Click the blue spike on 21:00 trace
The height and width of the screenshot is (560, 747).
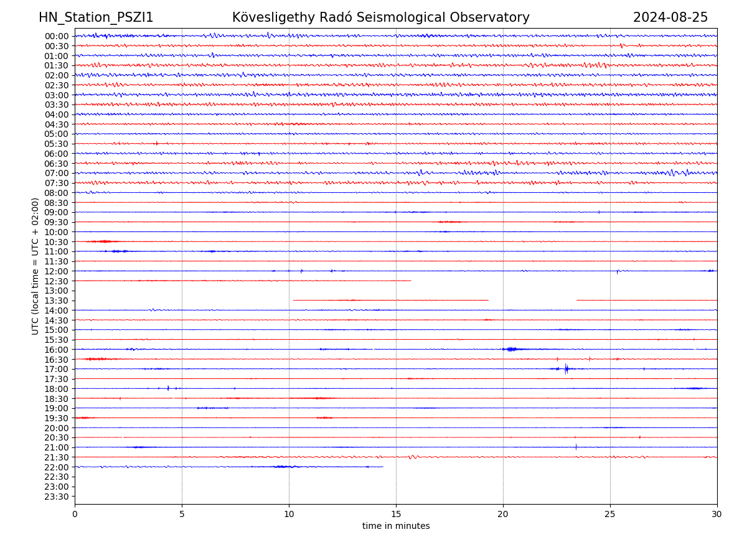(576, 447)
